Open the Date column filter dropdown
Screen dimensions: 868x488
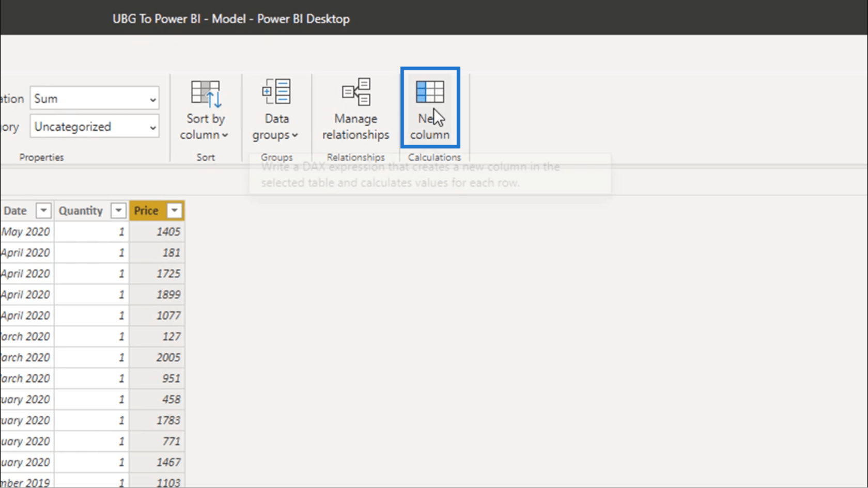pyautogui.click(x=43, y=211)
